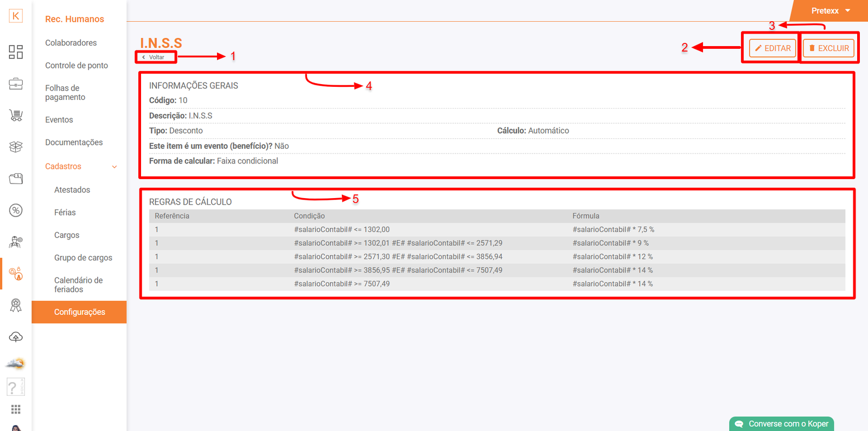This screenshot has width=868, height=431.
Task: Go to Colaboradores menu item
Action: [x=71, y=43]
